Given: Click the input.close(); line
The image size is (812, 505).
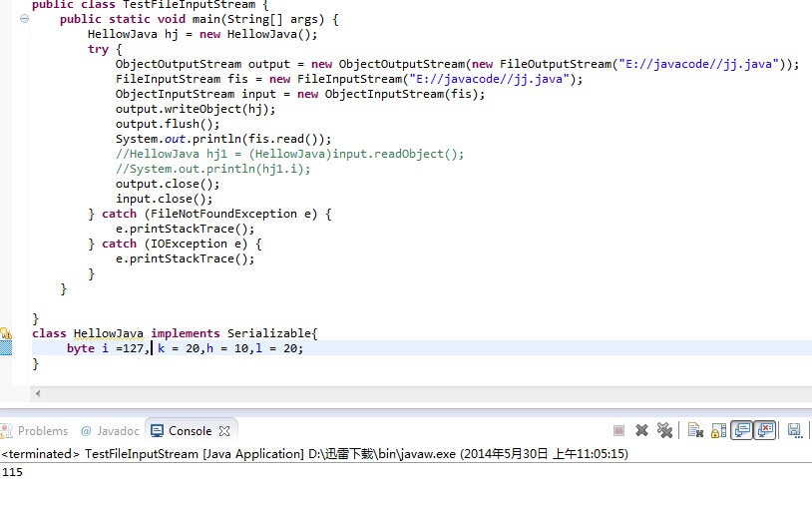Looking at the screenshot, I should 165,200.
